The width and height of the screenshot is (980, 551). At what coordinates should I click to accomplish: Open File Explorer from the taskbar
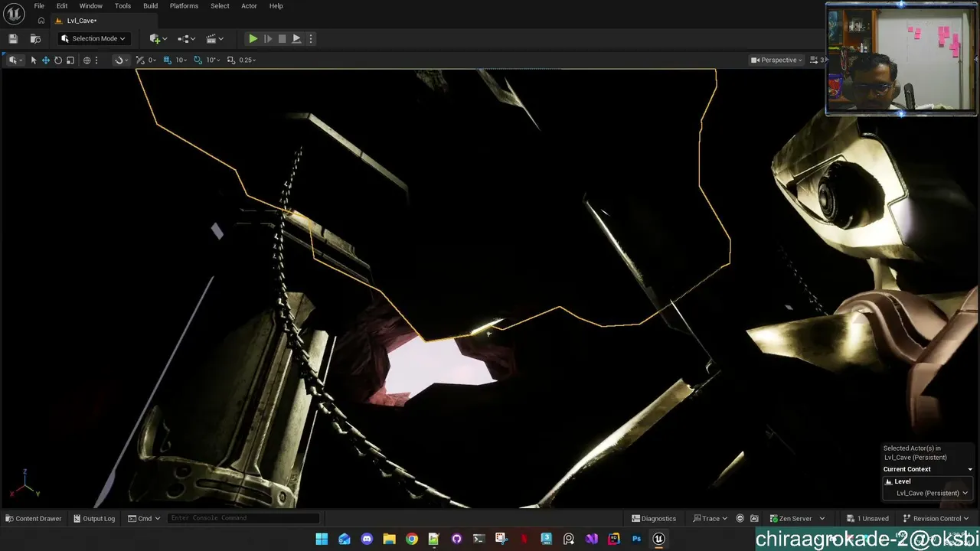coord(389,539)
